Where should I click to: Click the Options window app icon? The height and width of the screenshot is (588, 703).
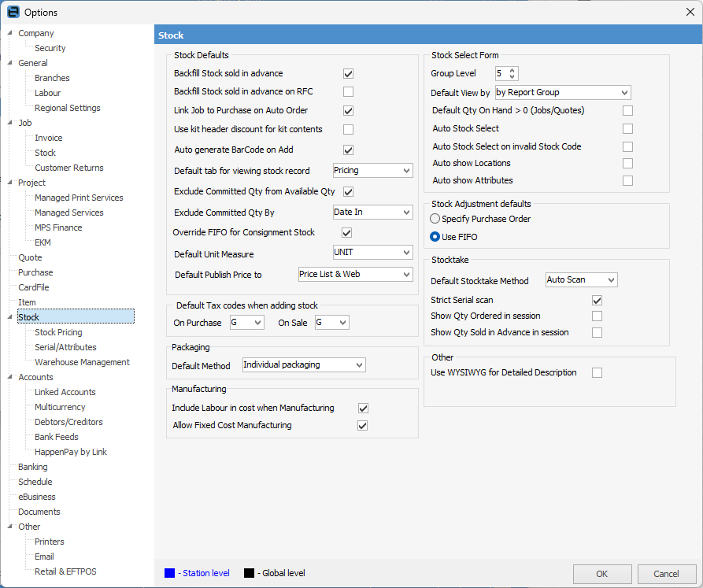coord(13,12)
